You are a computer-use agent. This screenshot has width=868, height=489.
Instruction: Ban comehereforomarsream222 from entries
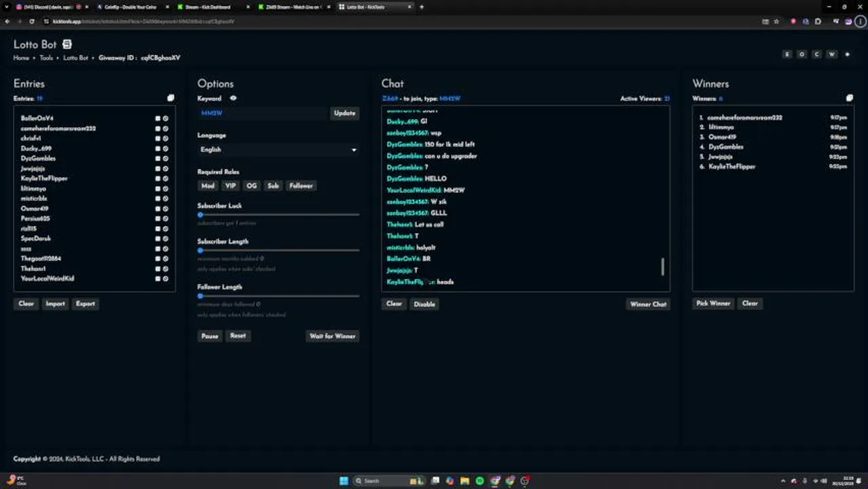(165, 128)
